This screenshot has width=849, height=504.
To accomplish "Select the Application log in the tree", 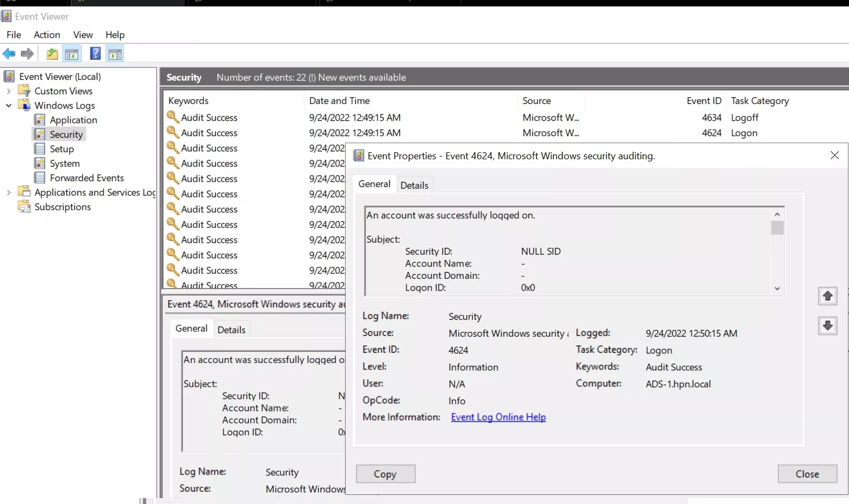I will click(x=74, y=120).
